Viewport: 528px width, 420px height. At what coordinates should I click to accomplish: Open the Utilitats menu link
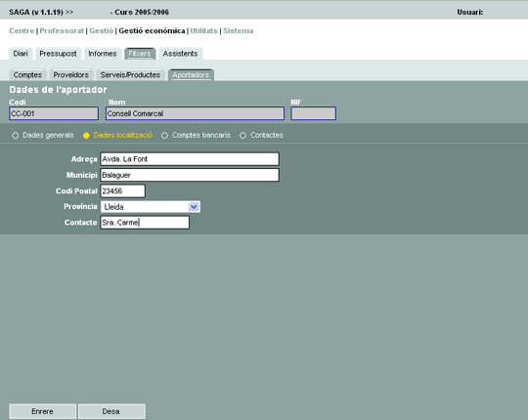[203, 31]
